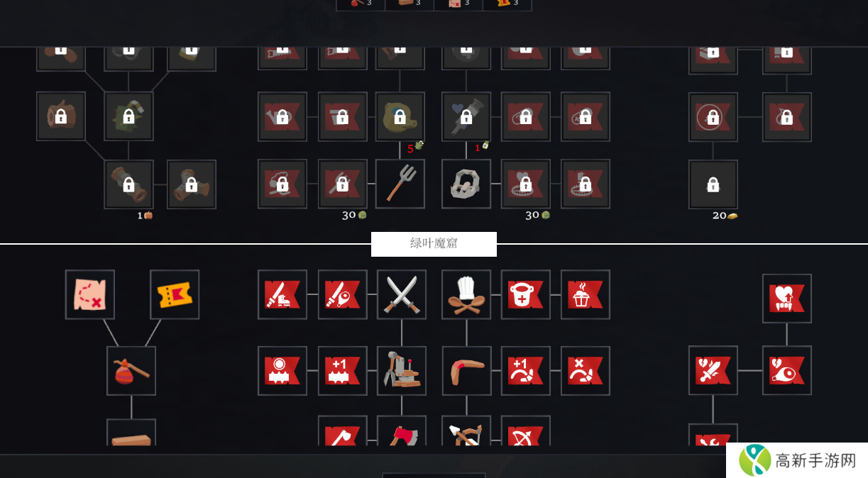Viewport: 868px width, 478px height.
Task: Select the pitchfork tool node
Action: pos(400,184)
